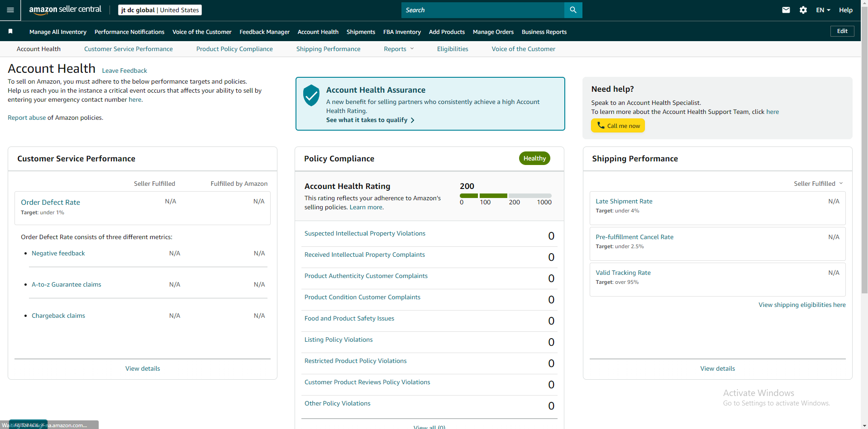
Task: Open Valid Tracking Rate
Action: tap(623, 273)
